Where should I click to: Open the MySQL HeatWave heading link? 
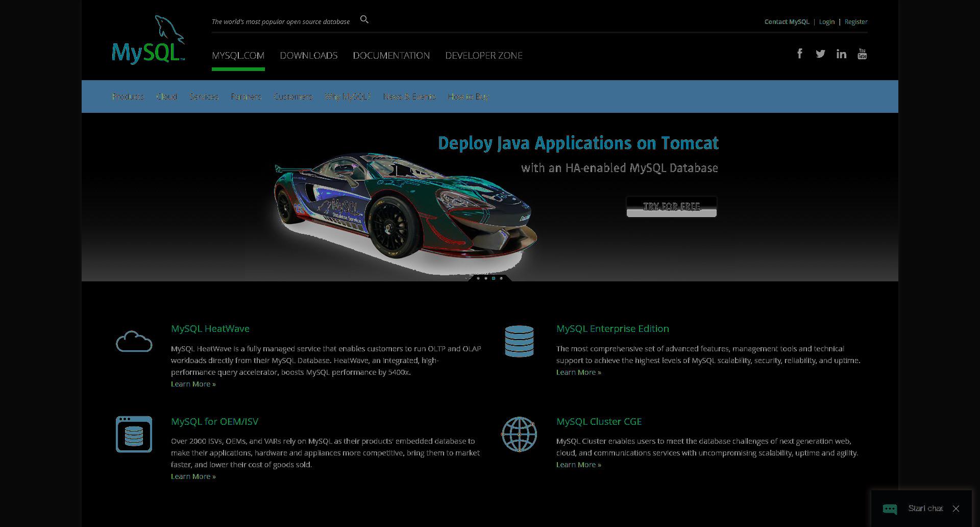(210, 329)
